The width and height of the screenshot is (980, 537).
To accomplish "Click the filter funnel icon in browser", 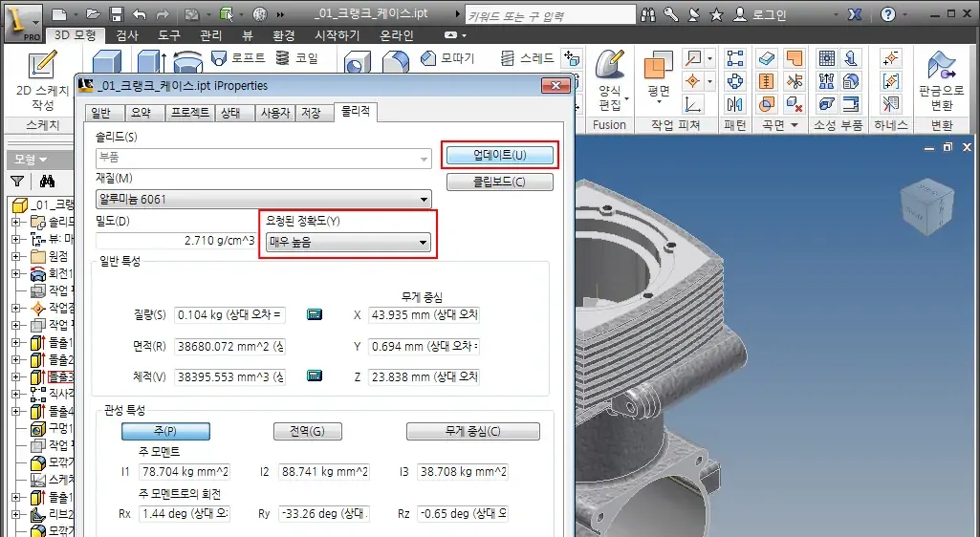I will point(17,182).
